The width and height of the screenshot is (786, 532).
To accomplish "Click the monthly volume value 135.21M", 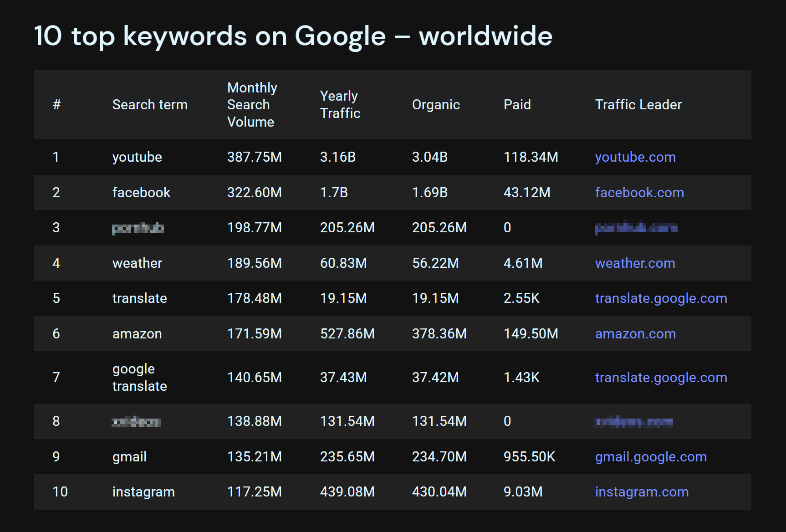I will tap(255, 457).
